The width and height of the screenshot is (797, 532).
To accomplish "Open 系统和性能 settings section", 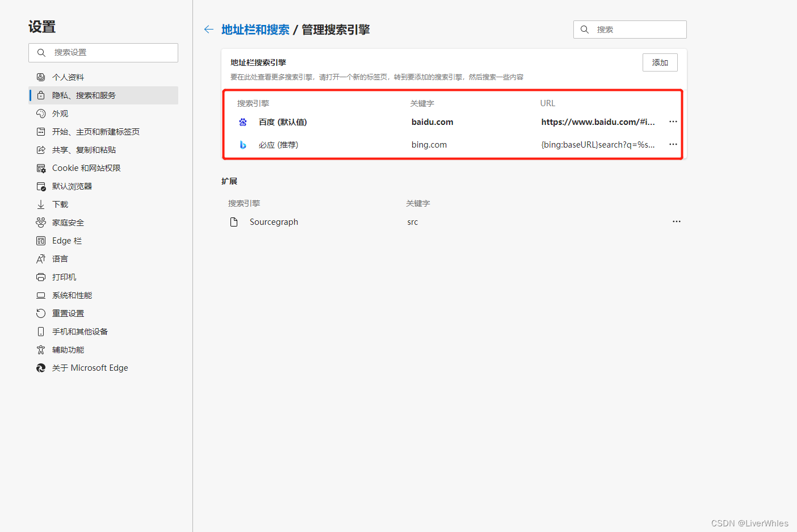I will click(103, 295).
